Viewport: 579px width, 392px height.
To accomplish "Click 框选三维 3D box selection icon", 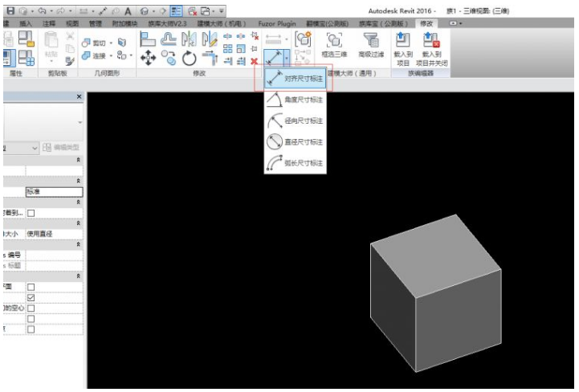I will (332, 47).
